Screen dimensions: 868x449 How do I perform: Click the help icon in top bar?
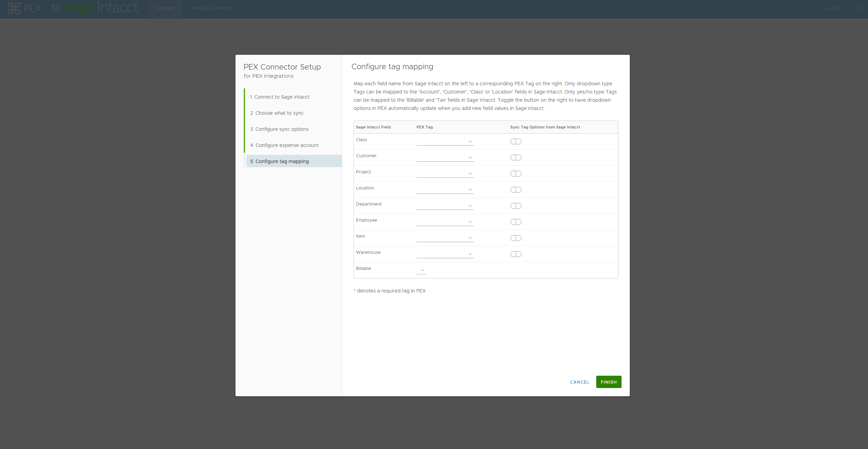[860, 8]
